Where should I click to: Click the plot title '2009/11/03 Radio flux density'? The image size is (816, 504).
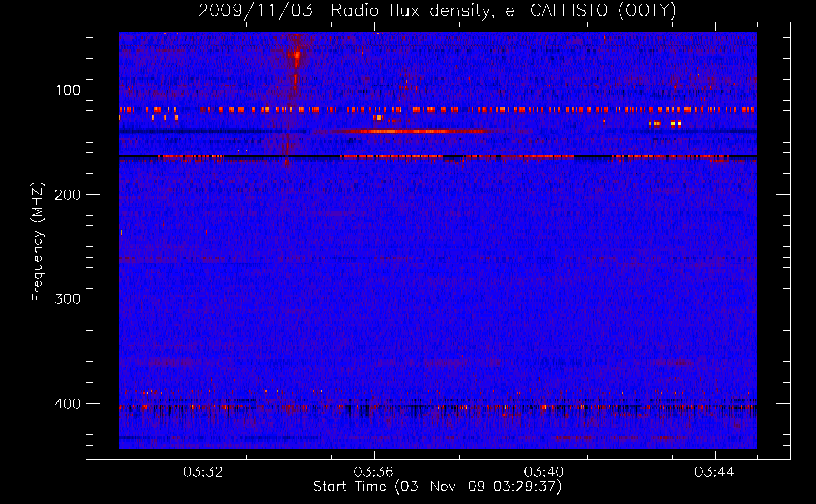coord(344,10)
